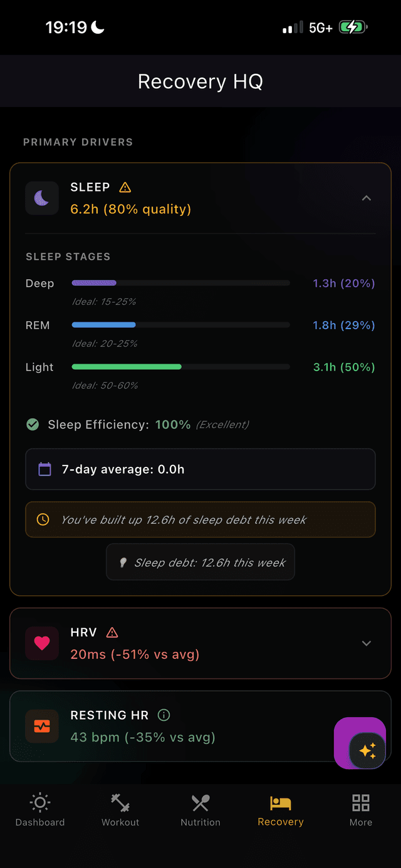Open the More menu tab
Viewport: 401px width, 868px height.
click(x=360, y=809)
